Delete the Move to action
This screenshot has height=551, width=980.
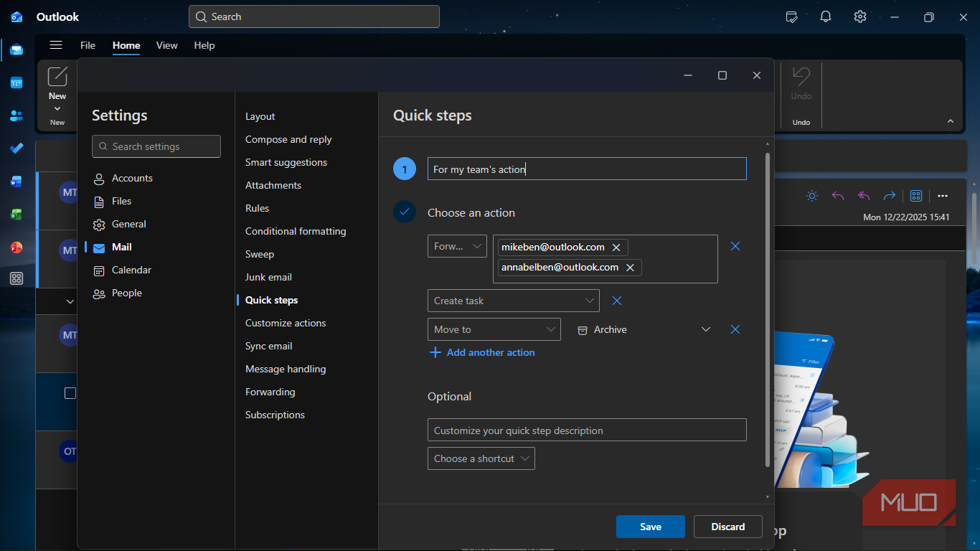[x=735, y=329]
